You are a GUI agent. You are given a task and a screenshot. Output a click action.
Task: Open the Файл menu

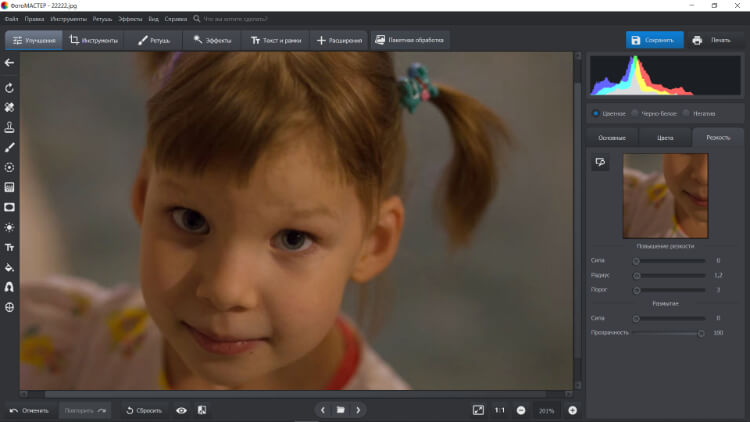pyautogui.click(x=11, y=19)
